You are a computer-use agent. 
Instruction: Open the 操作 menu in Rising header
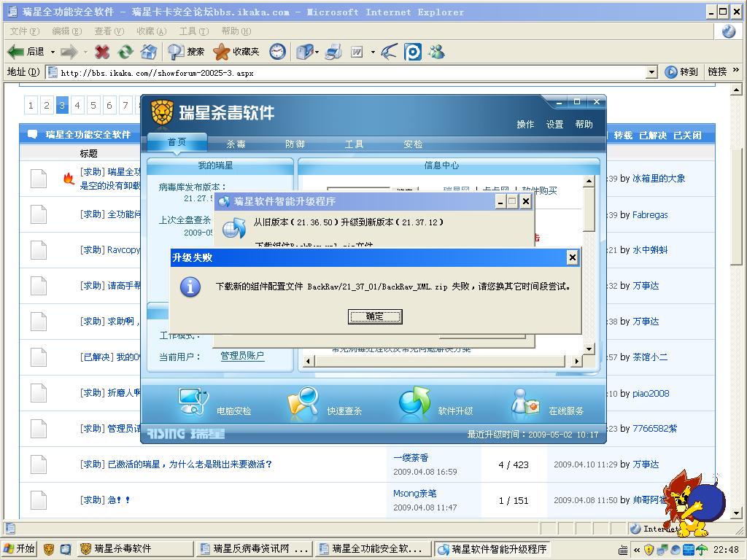coord(525,124)
